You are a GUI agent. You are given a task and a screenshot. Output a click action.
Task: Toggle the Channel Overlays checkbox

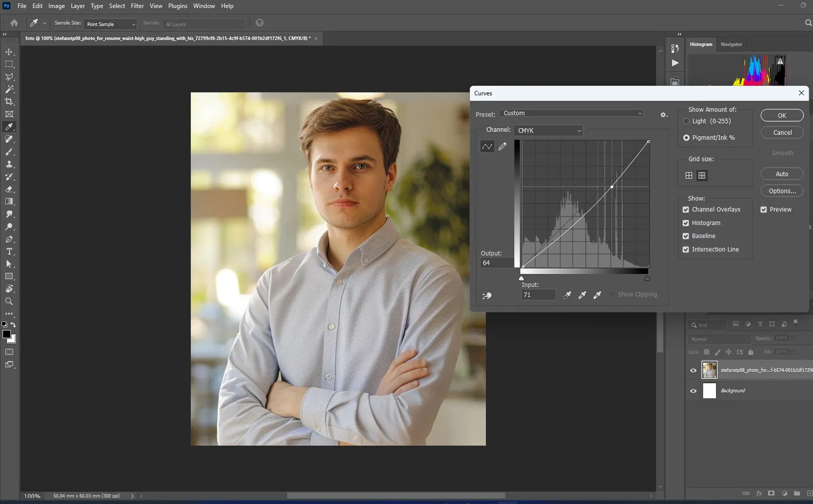pos(685,210)
